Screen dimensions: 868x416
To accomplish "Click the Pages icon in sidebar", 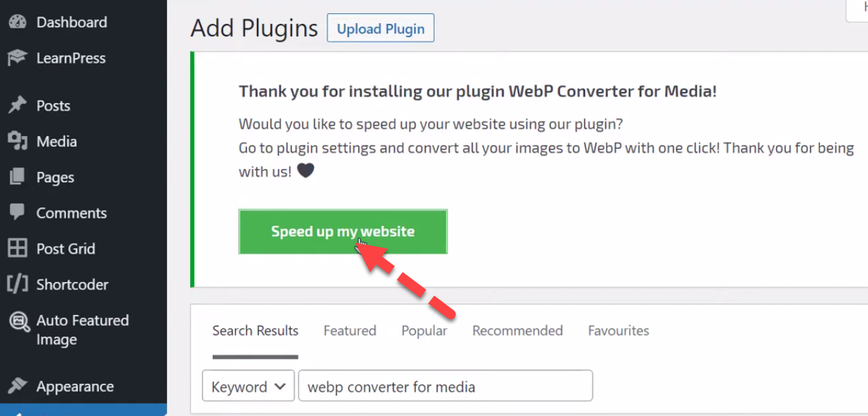I will [17, 177].
